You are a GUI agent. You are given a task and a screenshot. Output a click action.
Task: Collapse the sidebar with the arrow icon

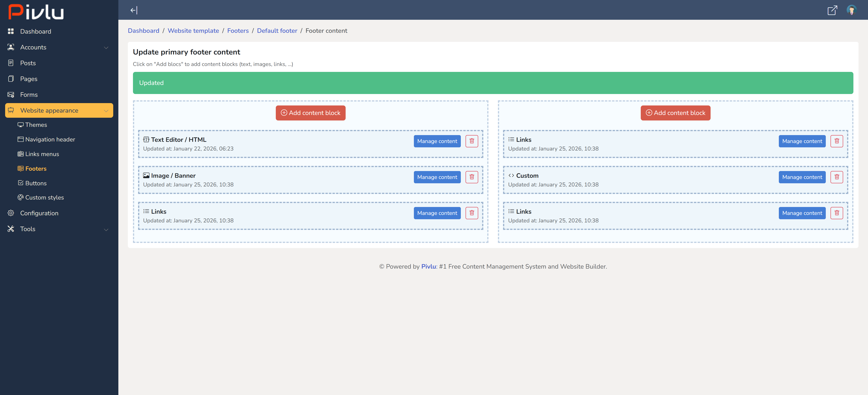[x=133, y=10]
